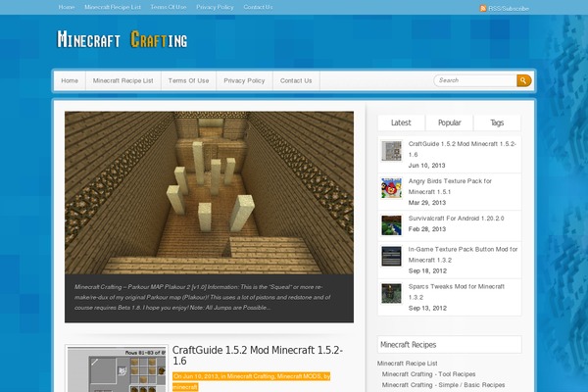Open In-Game Texture Pack Button Mod thumbnail
588x392 pixels.
[391, 256]
